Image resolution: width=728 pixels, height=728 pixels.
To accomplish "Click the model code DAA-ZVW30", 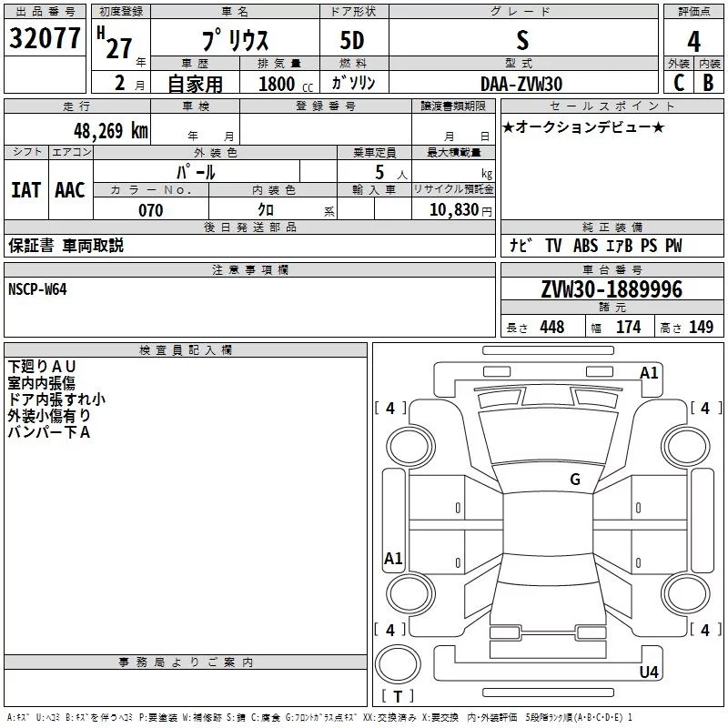I will (521, 84).
